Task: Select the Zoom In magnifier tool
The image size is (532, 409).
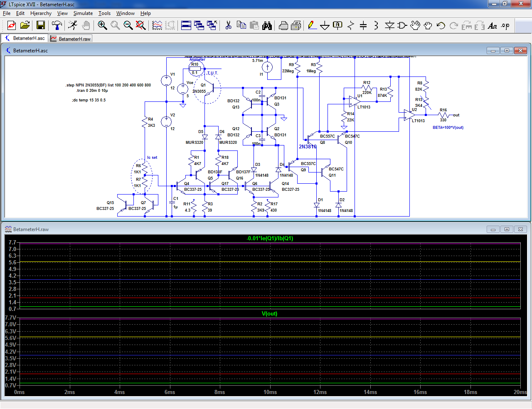Action: click(x=102, y=26)
